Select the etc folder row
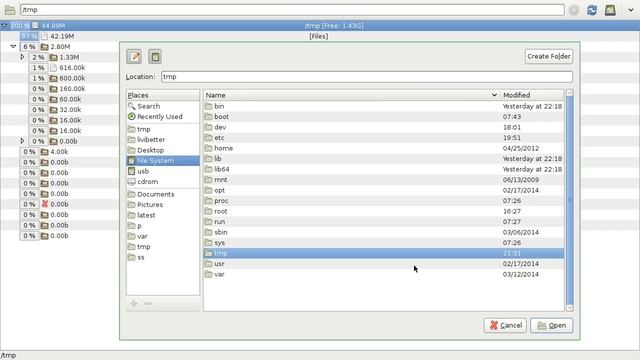The height and width of the screenshot is (360, 640). [384, 138]
